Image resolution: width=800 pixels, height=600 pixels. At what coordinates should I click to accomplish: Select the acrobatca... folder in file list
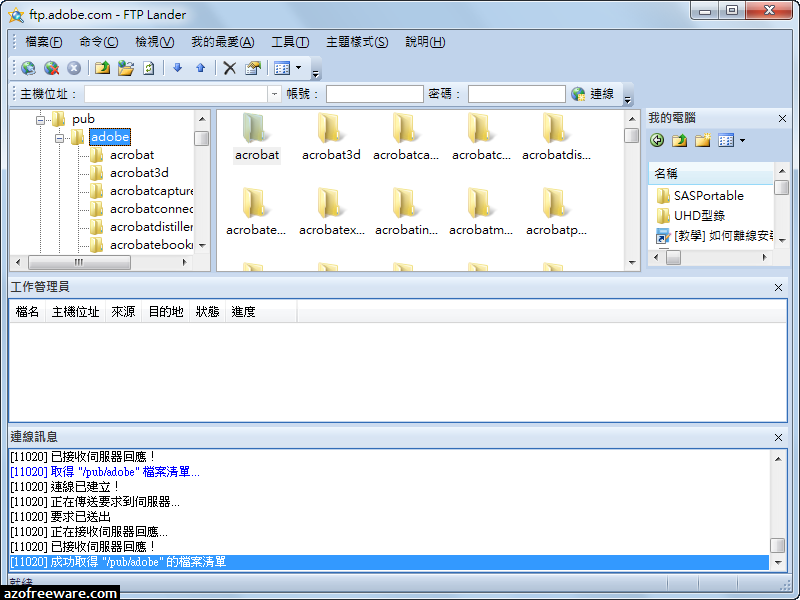coord(406,137)
